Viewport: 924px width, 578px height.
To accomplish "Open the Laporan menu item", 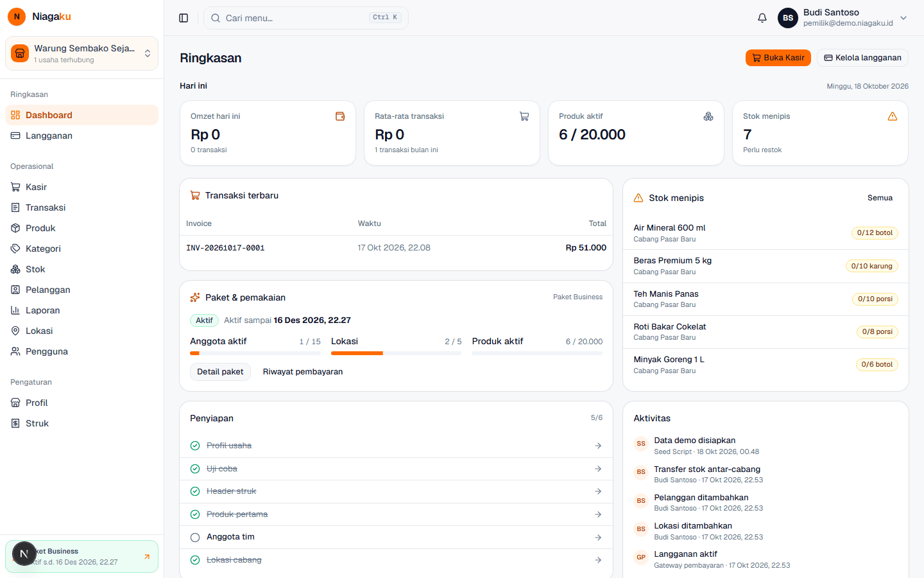I will 81,310.
